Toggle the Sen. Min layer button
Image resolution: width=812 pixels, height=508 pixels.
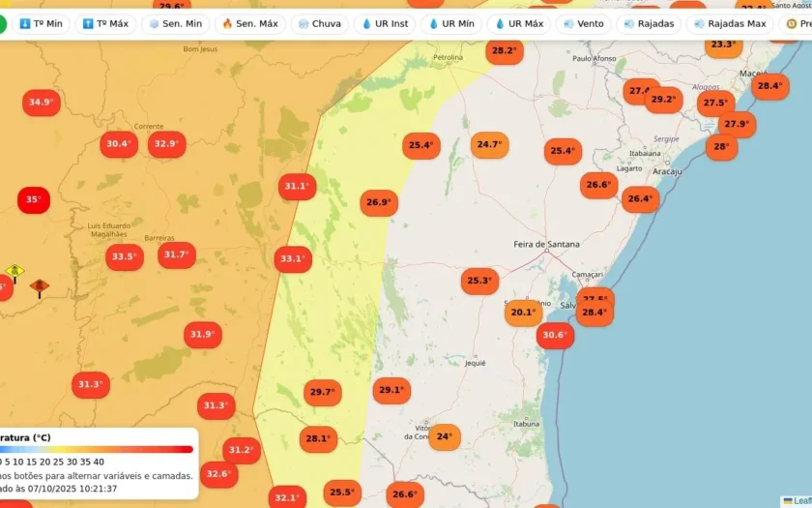coord(176,24)
